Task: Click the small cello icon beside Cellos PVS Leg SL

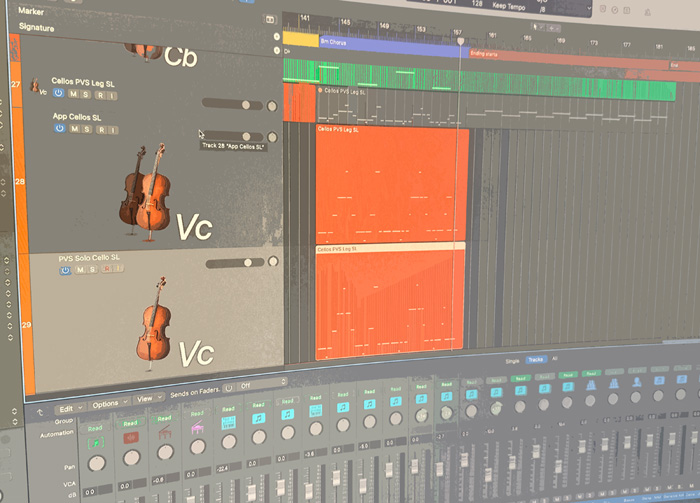Action: (x=35, y=87)
